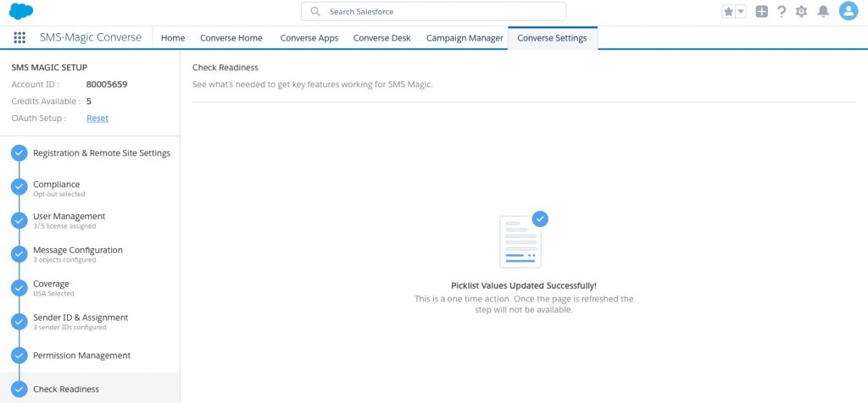This screenshot has width=868, height=403.
Task: Expand the Favorites list dropdown arrow
Action: (x=741, y=12)
